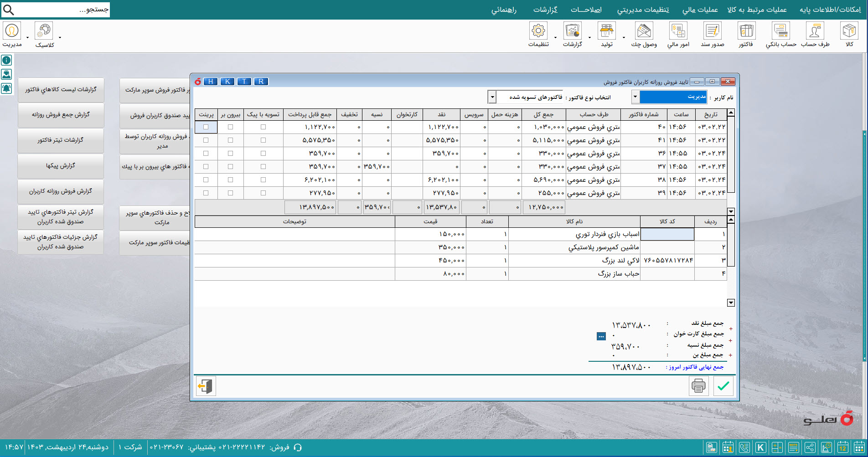This screenshot has width=868, height=457.
Task: Open تنظيمات مديريتي menu
Action: [x=643, y=10]
